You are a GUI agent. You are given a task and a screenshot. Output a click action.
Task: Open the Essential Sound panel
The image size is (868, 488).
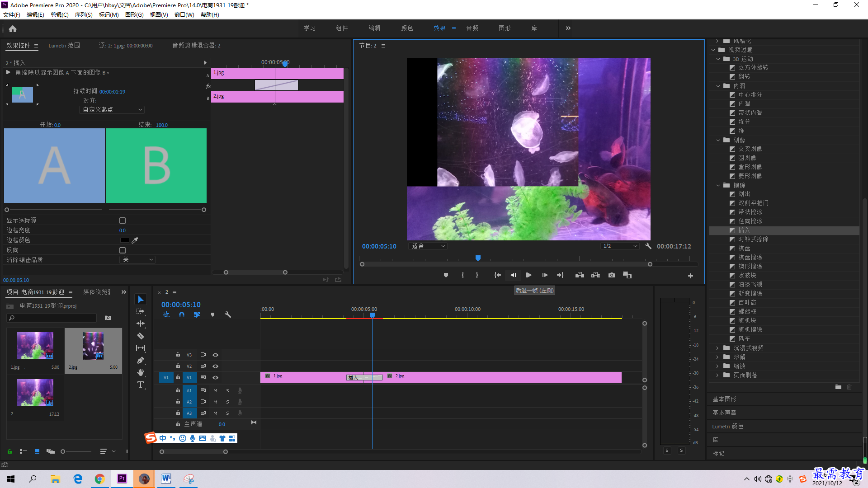(x=724, y=413)
